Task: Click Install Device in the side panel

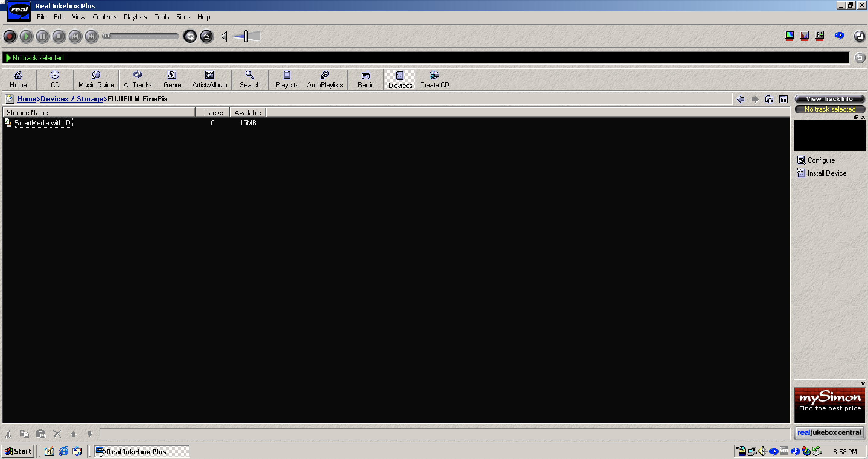Action: click(x=822, y=173)
